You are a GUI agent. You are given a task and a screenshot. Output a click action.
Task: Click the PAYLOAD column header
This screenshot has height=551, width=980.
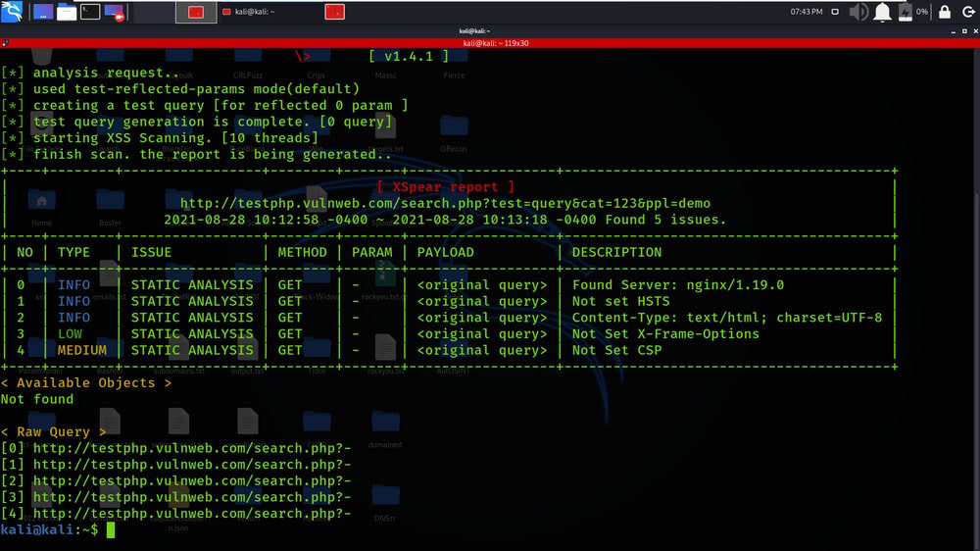point(446,252)
